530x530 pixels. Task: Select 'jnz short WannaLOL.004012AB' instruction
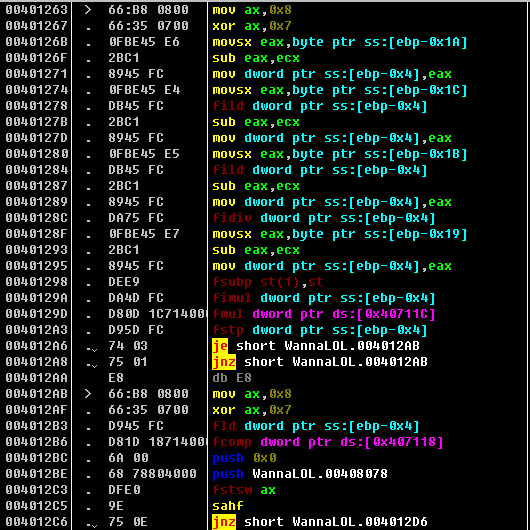tap(320, 362)
